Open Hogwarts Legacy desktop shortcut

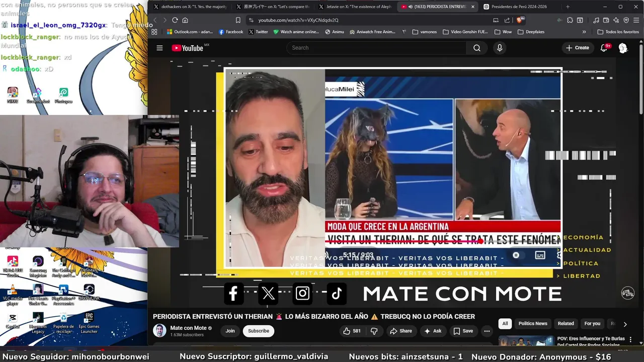pyautogui.click(x=38, y=323)
